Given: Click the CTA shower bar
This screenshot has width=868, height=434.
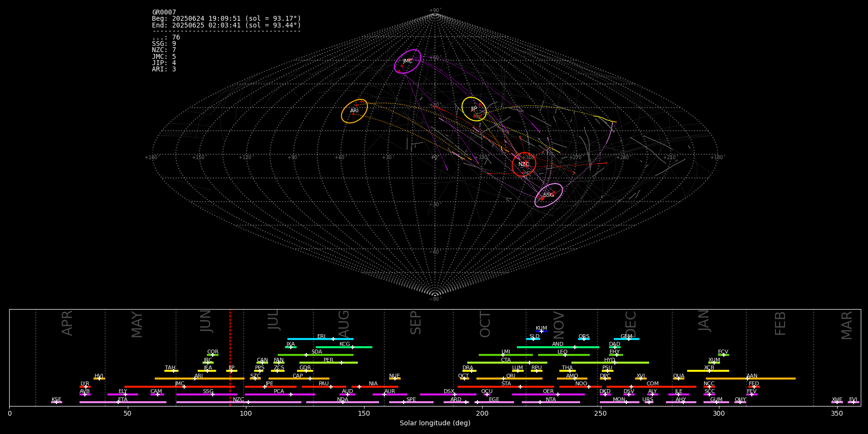Looking at the screenshot, I should tap(507, 363).
